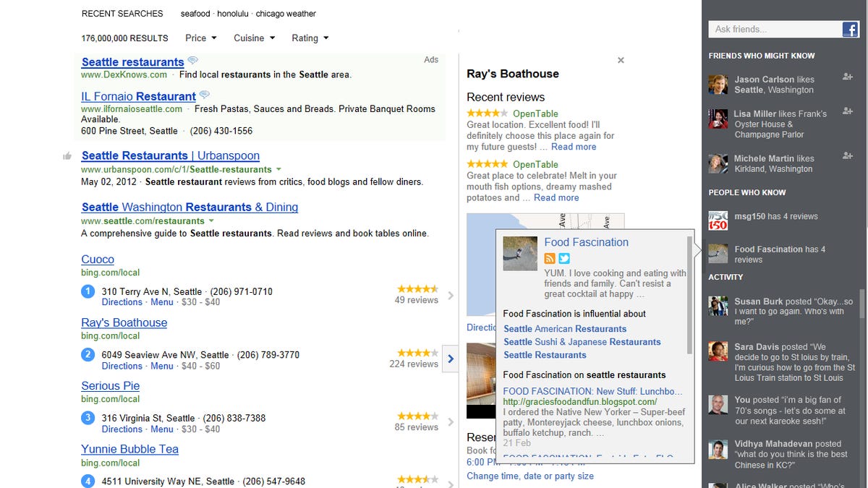Click add-friend icon next to Lisa Miller
Image resolution: width=868 pixels, height=488 pixels.
tap(848, 111)
